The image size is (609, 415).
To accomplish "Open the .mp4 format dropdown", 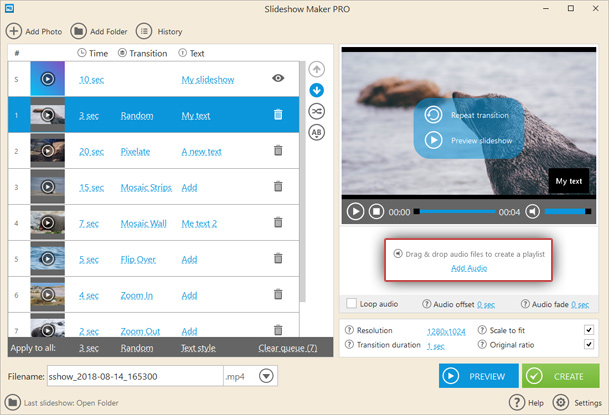I will click(266, 376).
